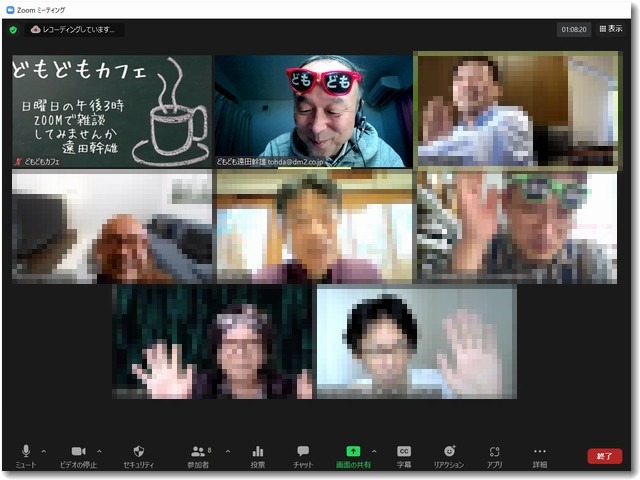Start 画面の共有 screen share

tap(353, 456)
